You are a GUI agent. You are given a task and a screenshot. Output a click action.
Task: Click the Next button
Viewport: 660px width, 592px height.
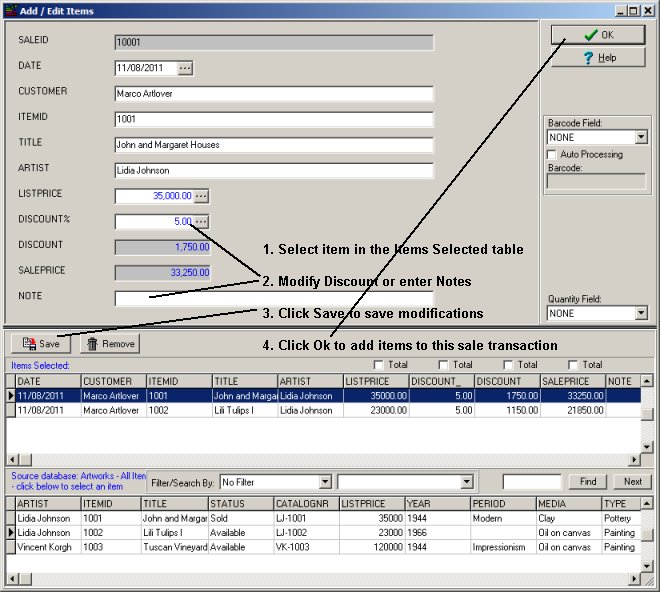pos(633,481)
